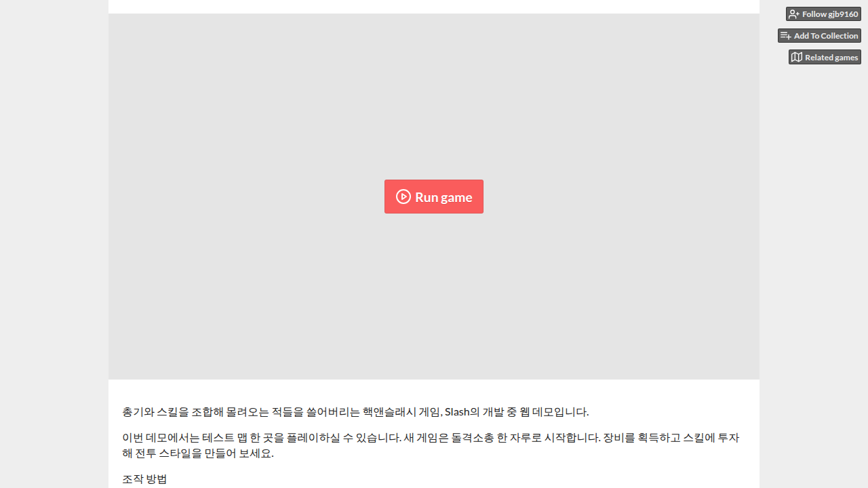Click the person-plus follow icon
The height and width of the screenshot is (488, 868).
coord(794,14)
